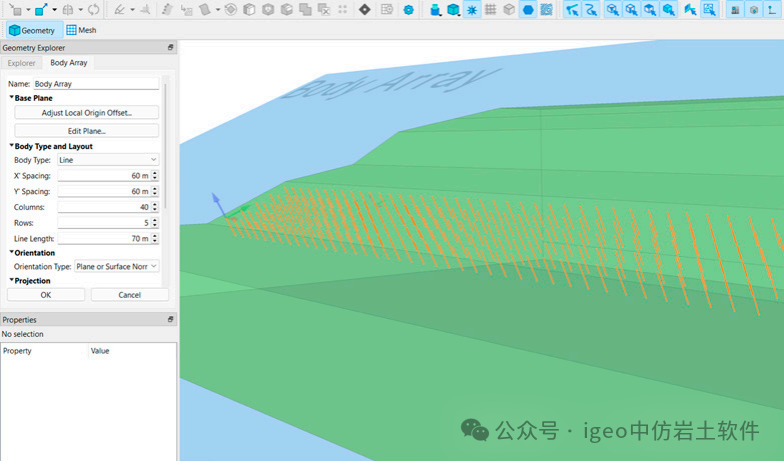Click the four-dots array icon
The height and width of the screenshot is (461, 784).
(x=342, y=10)
